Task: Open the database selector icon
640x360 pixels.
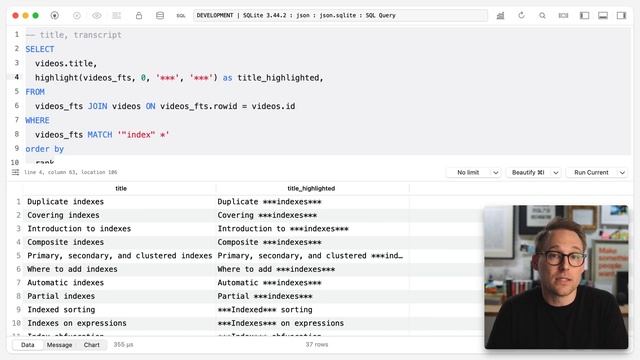Action: coord(160,16)
